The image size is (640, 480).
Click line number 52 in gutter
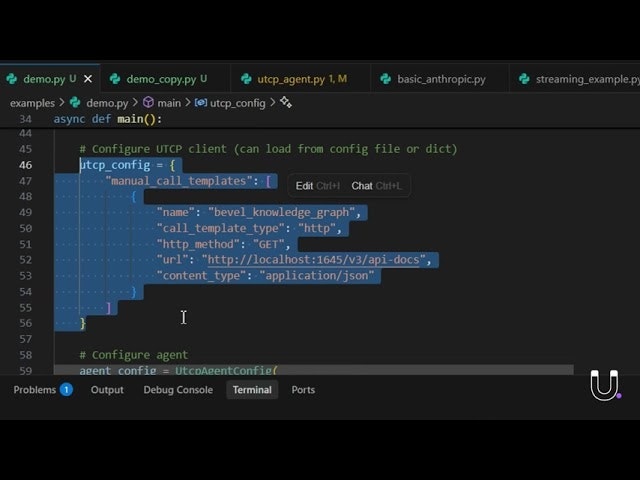25,260
